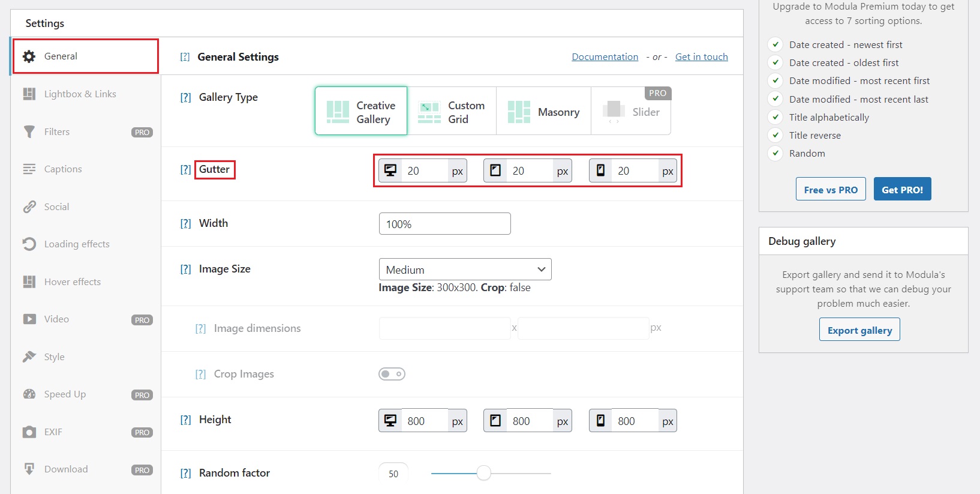Click the Social link icon

point(29,207)
